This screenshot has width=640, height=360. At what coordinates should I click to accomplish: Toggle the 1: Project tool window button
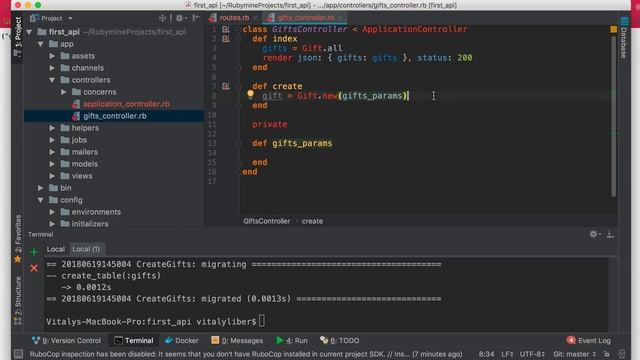[18, 36]
